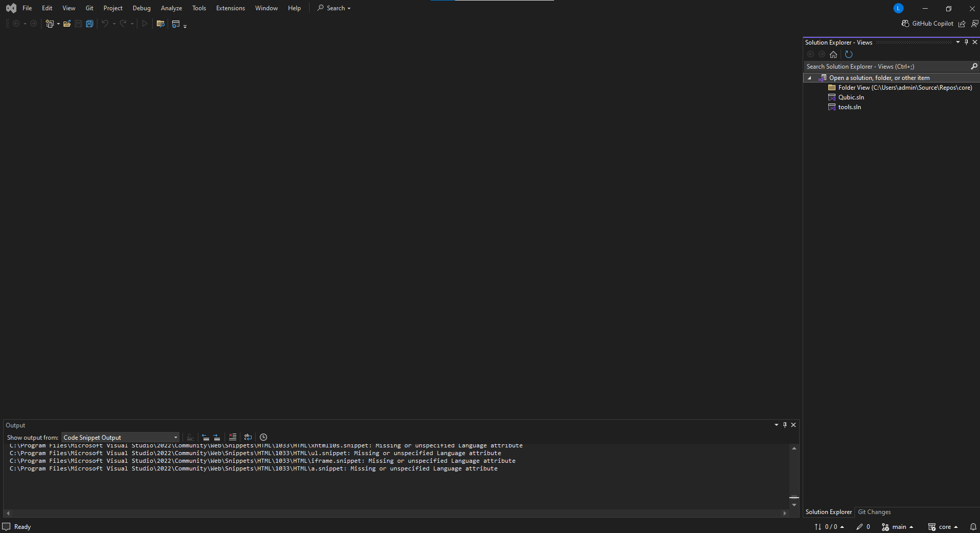
Task: Click the Search Solution Explorer field
Action: 887,67
